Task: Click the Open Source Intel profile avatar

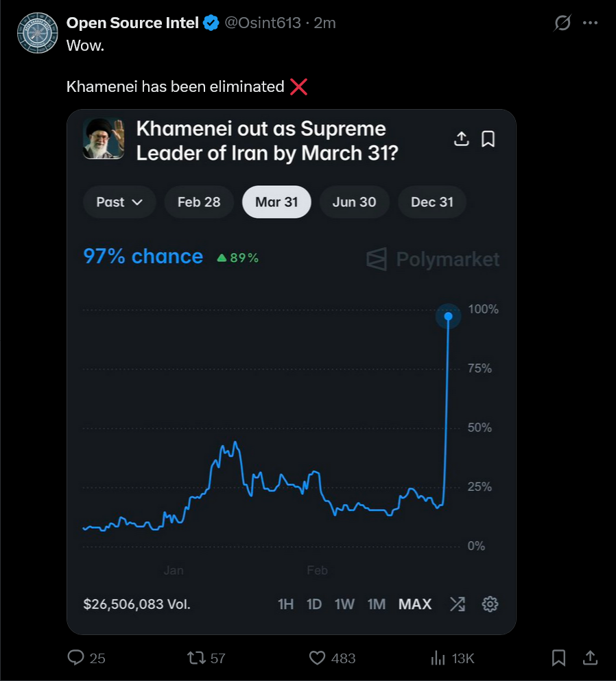Action: click(36, 32)
